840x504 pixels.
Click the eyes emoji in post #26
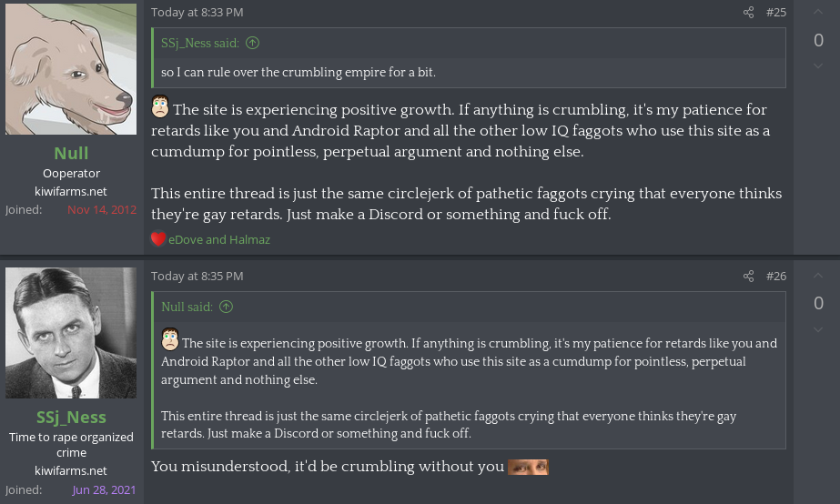pyautogui.click(x=528, y=467)
